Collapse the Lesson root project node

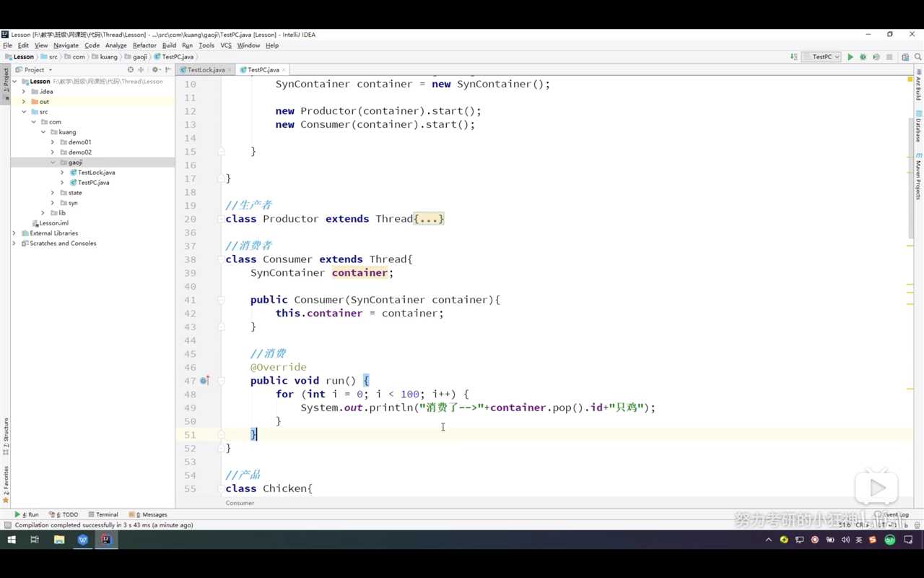(14, 82)
